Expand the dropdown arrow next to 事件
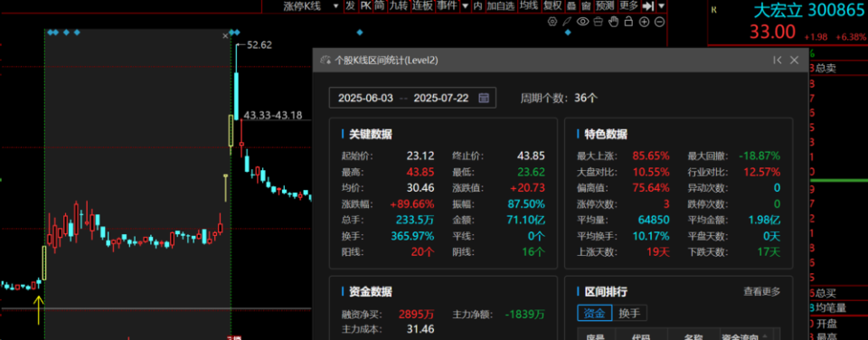Viewport: 868px width, 340px height. click(465, 6)
